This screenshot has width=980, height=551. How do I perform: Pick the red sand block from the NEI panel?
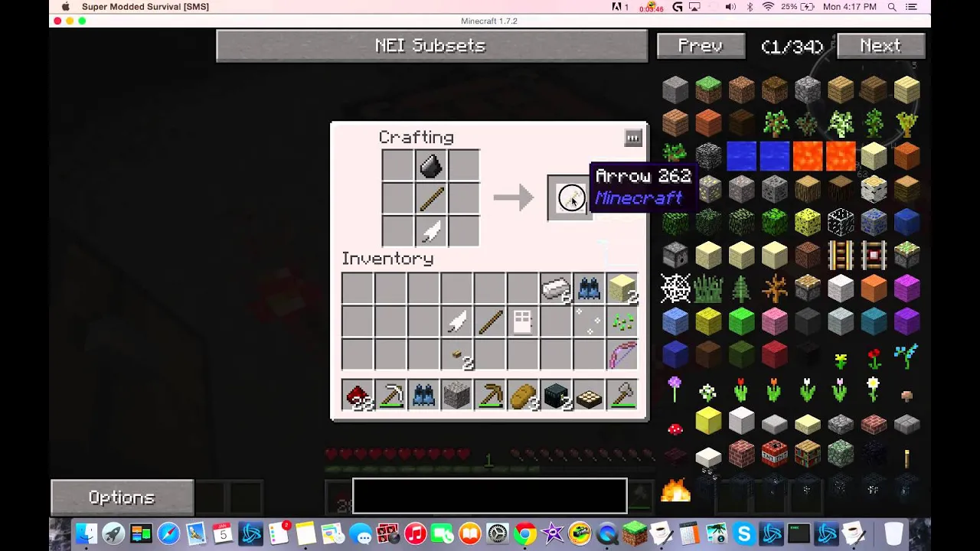click(906, 156)
